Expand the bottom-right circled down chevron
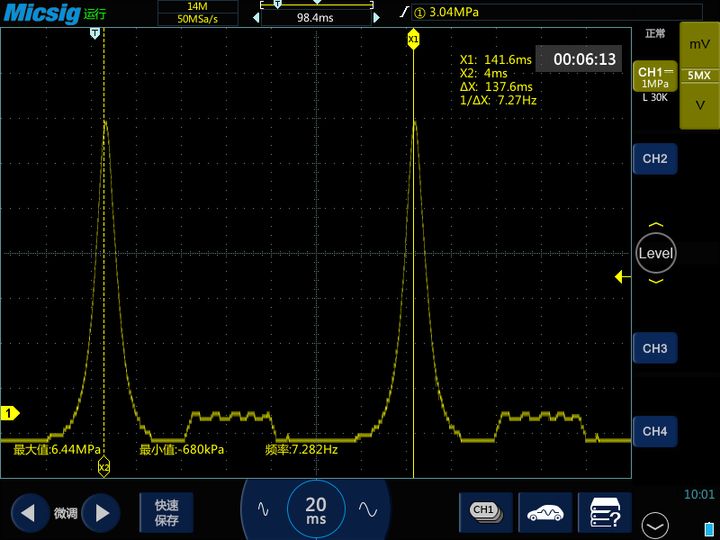Screen dimensions: 720x540 point(656,524)
